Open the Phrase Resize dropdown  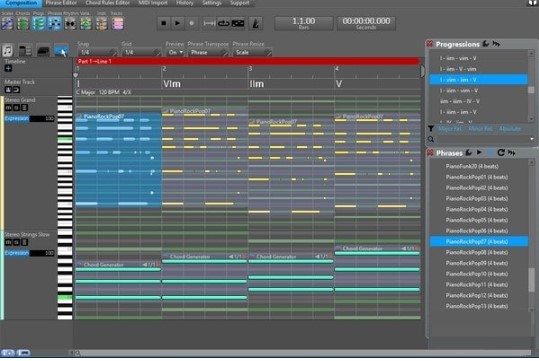(252, 52)
